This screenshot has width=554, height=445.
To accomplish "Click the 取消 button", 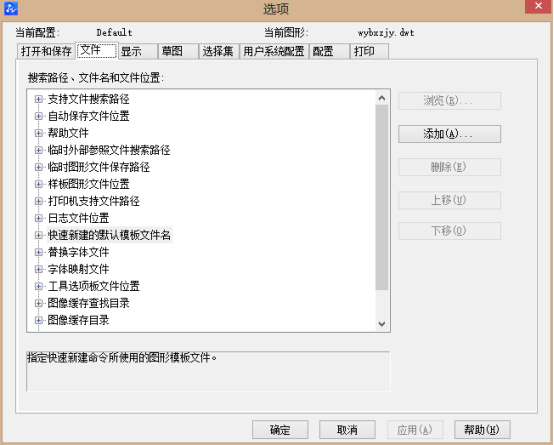I will (347, 430).
